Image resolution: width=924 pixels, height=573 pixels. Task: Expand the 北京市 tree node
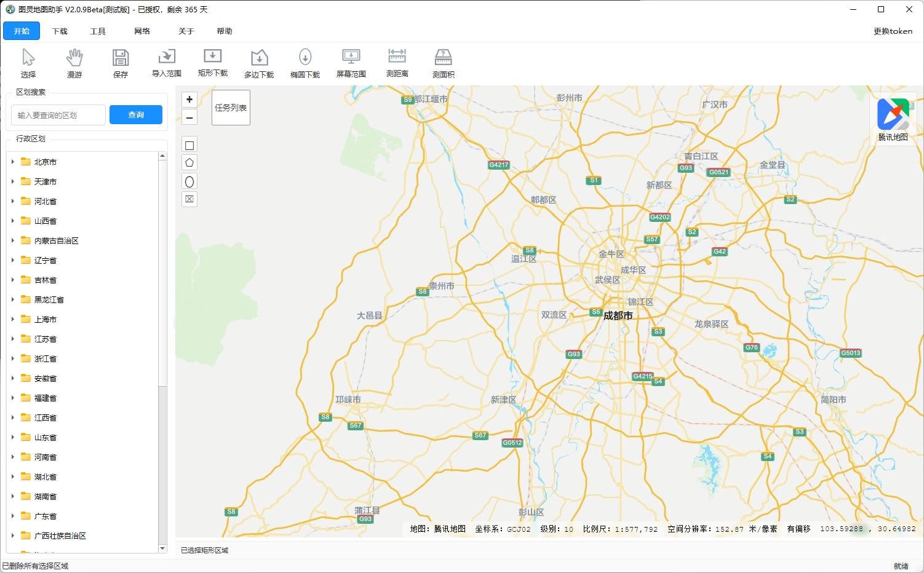[13, 162]
